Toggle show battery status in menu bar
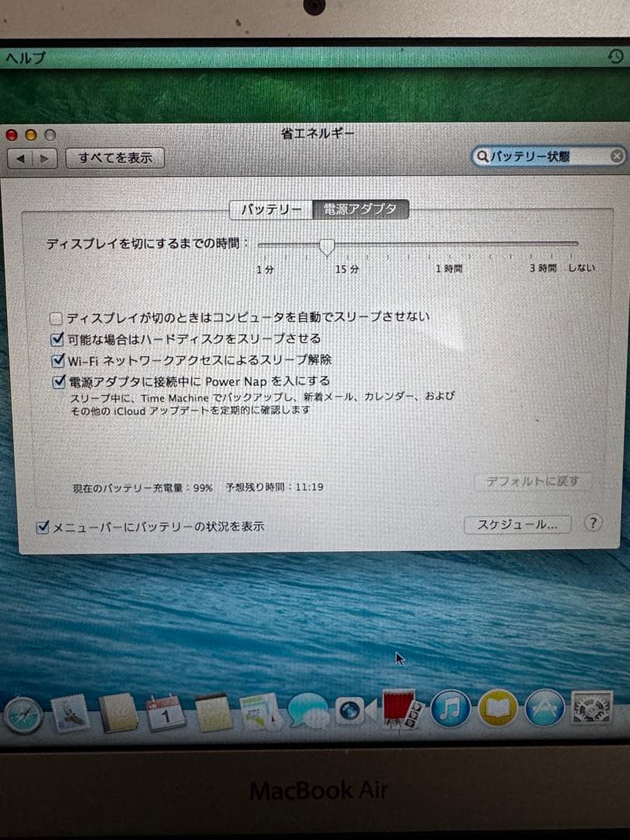This screenshot has width=630, height=840. coord(42,527)
